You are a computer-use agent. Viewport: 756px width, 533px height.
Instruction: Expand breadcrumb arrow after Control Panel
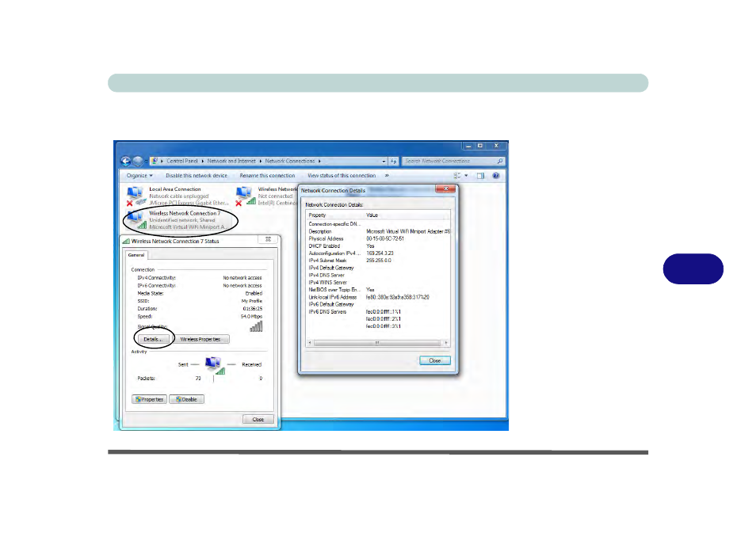point(203,161)
